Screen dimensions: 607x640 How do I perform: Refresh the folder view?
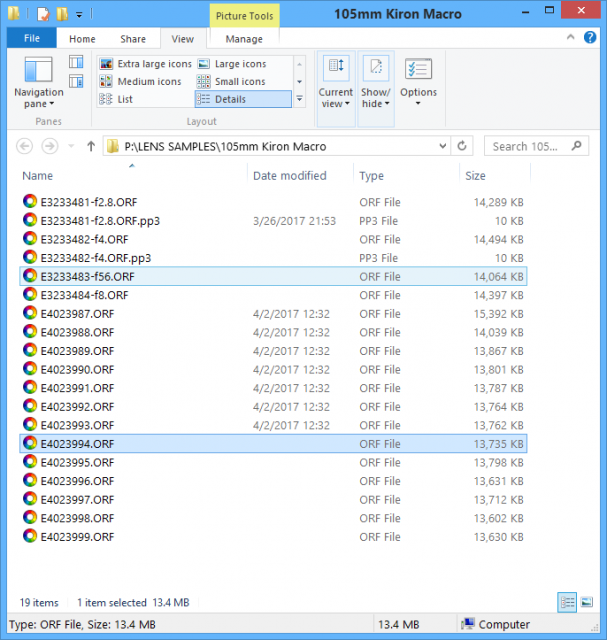pyautogui.click(x=462, y=146)
